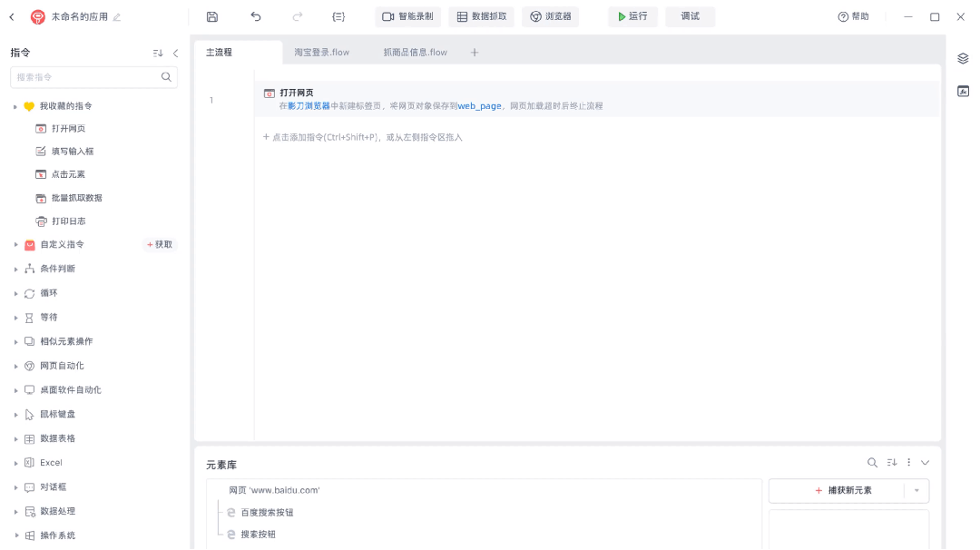Search the element library with the magnifier
The image size is (980, 550).
(872, 463)
